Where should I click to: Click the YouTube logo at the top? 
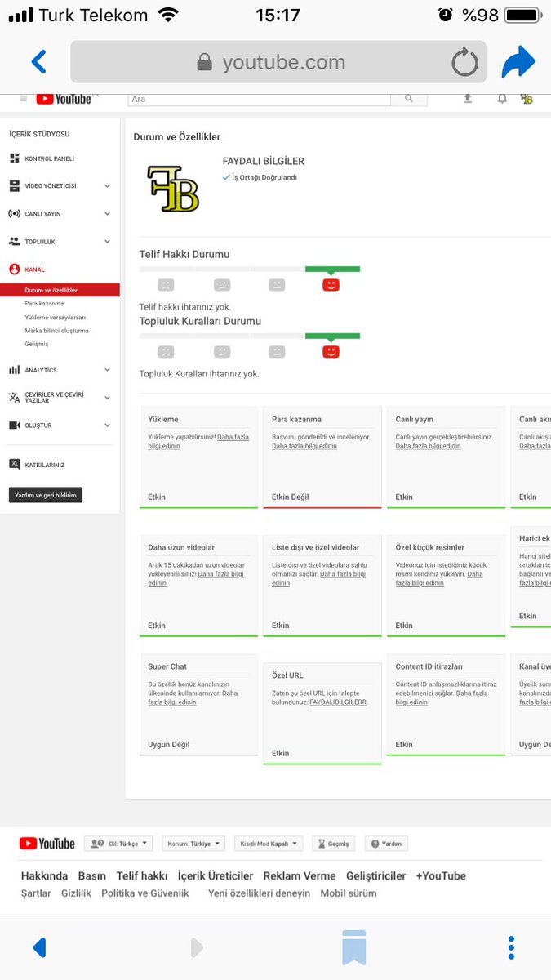coord(64,99)
